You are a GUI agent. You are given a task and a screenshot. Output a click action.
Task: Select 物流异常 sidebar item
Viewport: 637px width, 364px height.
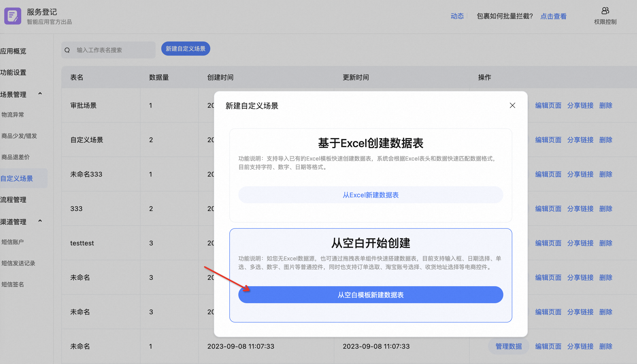pos(13,115)
